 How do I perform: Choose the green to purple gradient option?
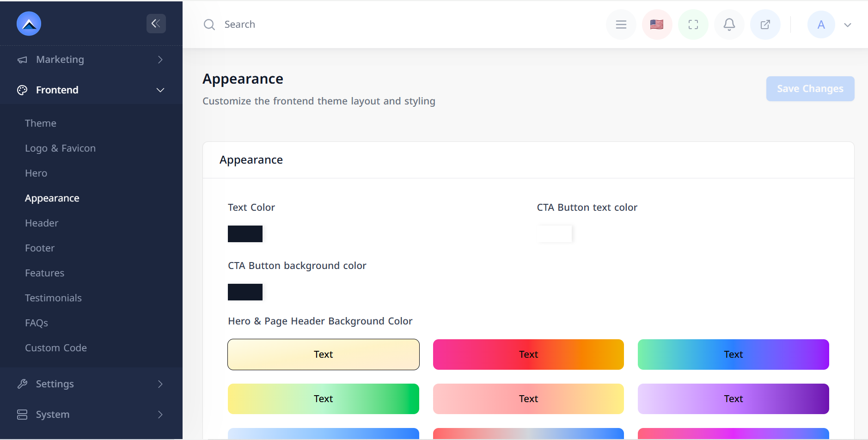coord(733,354)
